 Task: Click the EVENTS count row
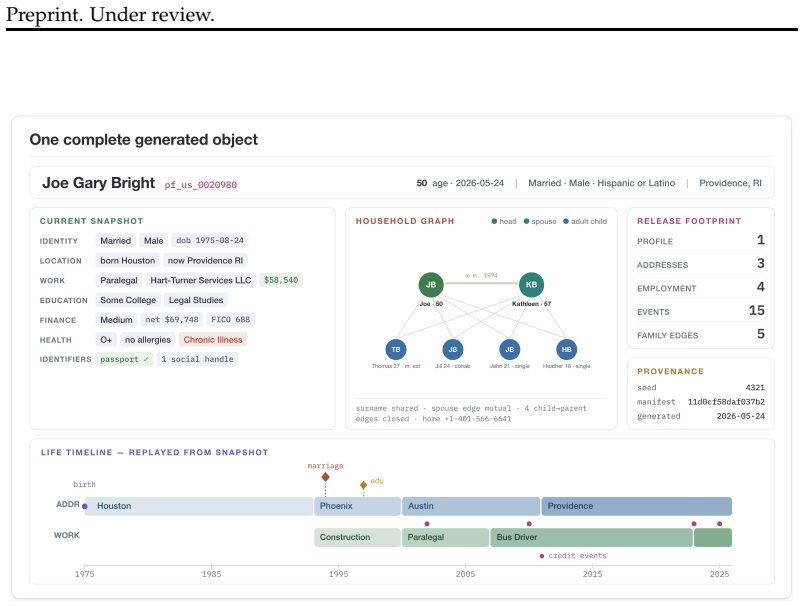[700, 311]
